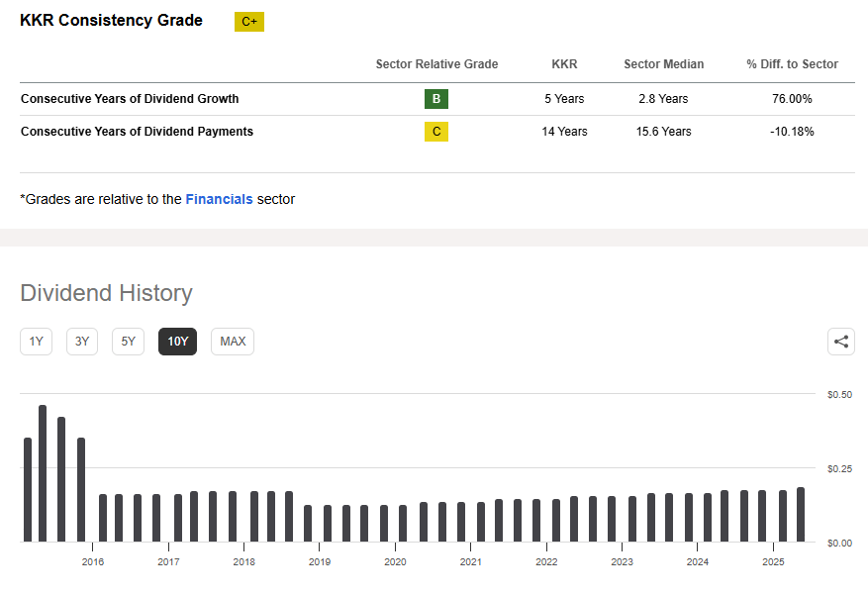Click the % Diff. to Sector header
This screenshot has width=868, height=596.
tap(792, 64)
